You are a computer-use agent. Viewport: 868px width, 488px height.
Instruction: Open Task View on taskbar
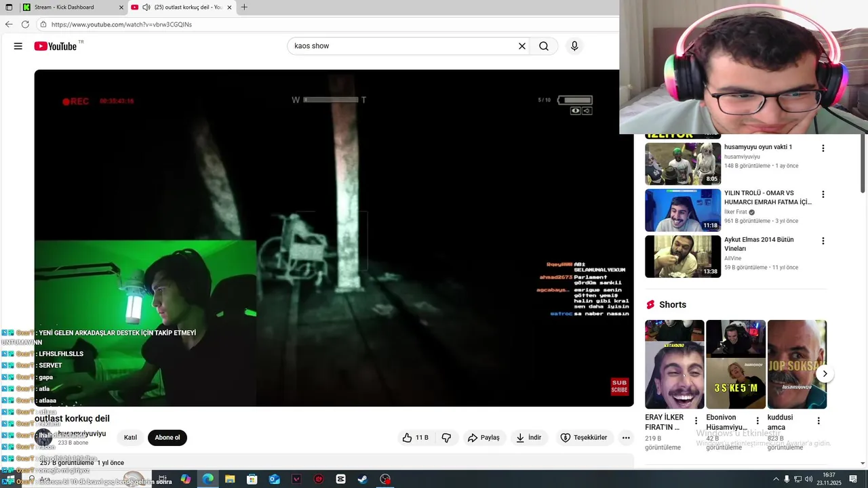point(163,479)
